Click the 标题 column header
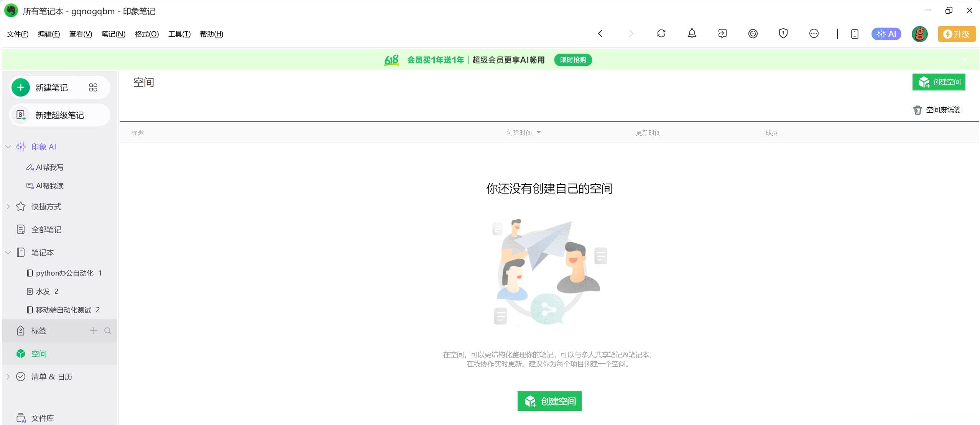The width and height of the screenshot is (980, 425). tap(138, 133)
